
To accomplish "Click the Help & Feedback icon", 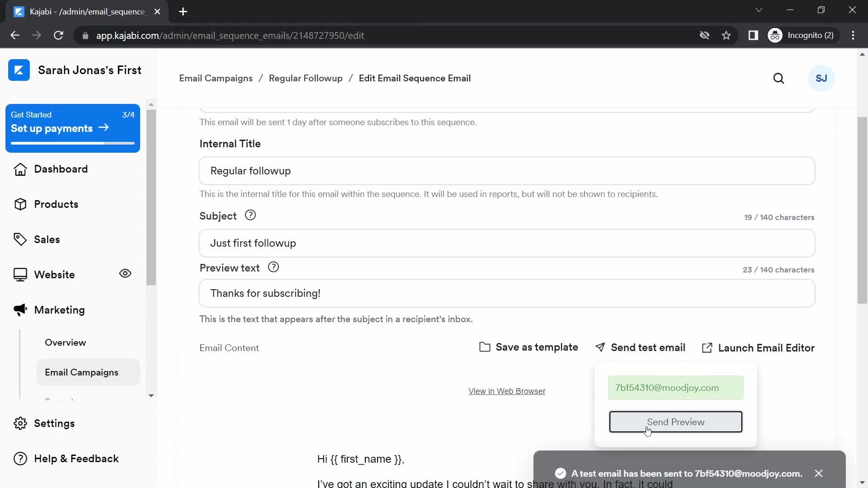I will click(x=19, y=459).
